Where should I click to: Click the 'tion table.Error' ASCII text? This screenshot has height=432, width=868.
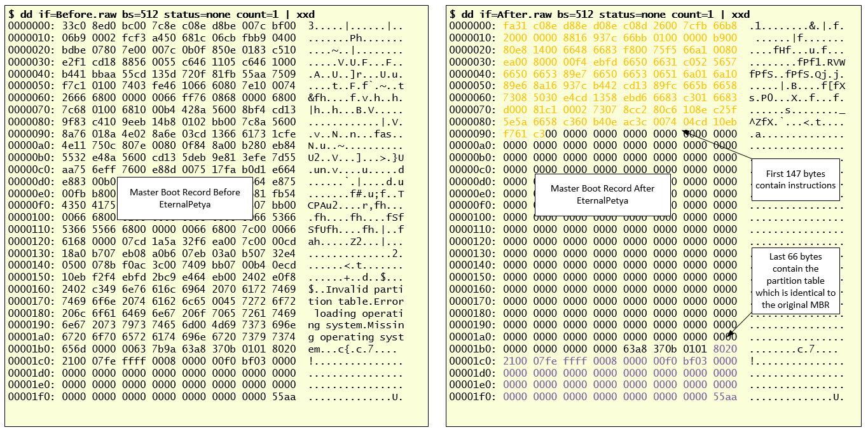(x=355, y=302)
